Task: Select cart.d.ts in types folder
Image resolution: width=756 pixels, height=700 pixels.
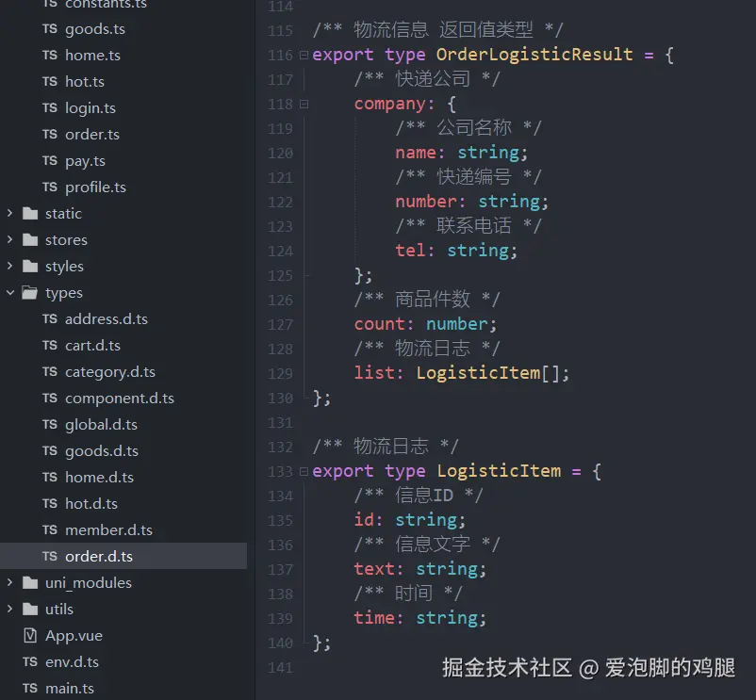Action: [x=92, y=346]
